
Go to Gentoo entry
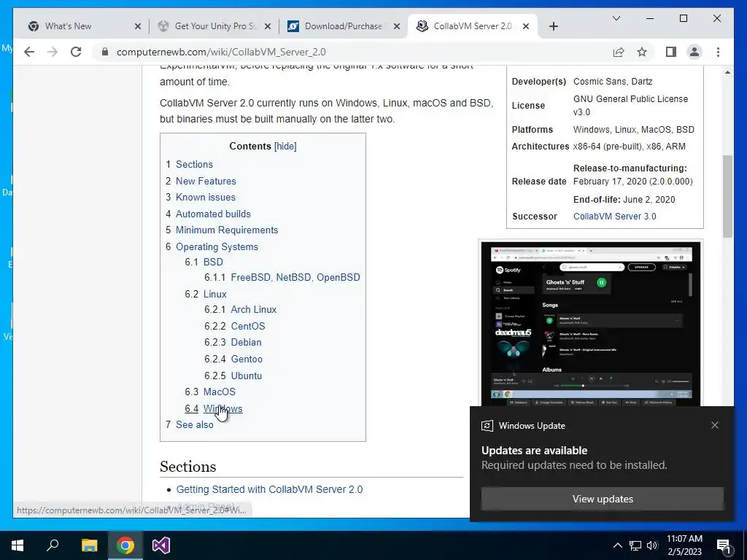pos(247,359)
